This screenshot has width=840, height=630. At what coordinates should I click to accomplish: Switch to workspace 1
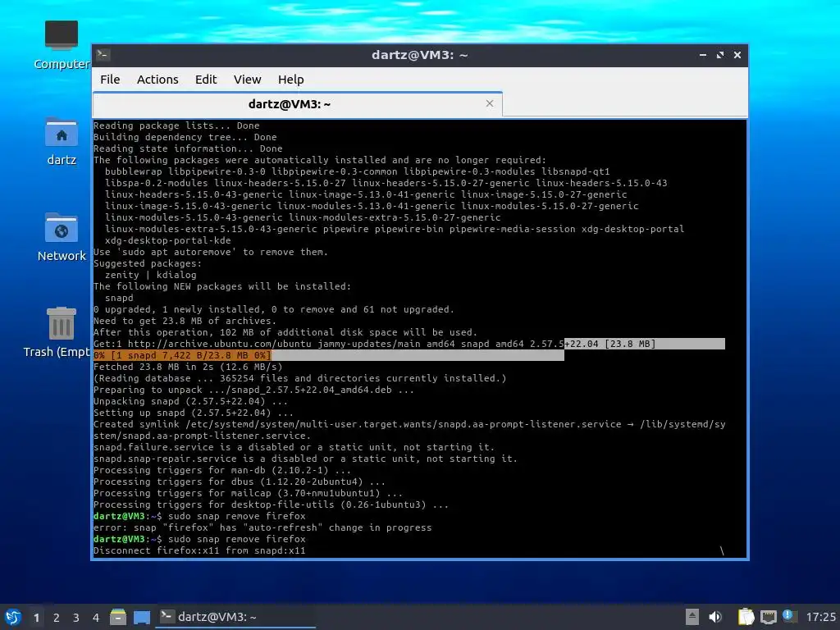[x=36, y=618]
